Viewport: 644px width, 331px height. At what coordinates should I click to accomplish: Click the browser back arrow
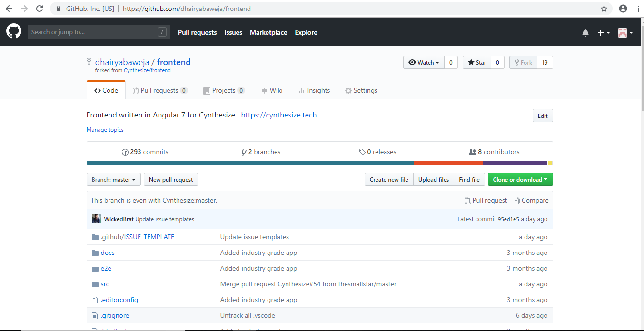9,9
